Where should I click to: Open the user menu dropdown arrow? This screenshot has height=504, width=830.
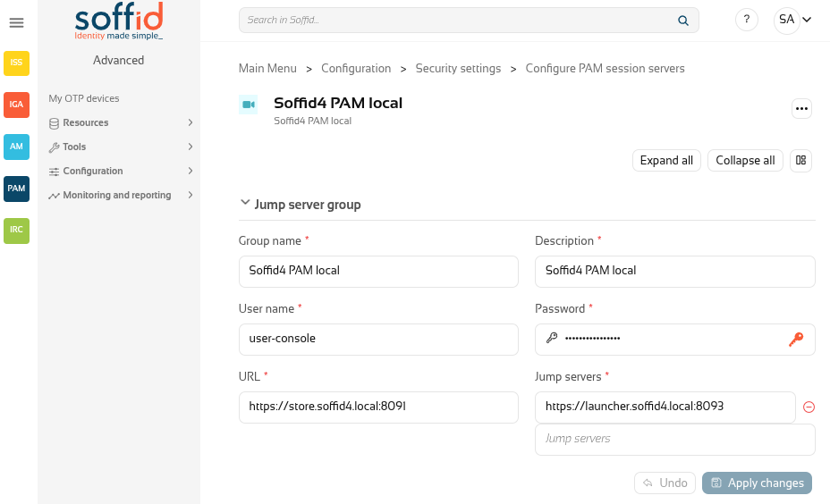pos(807,20)
